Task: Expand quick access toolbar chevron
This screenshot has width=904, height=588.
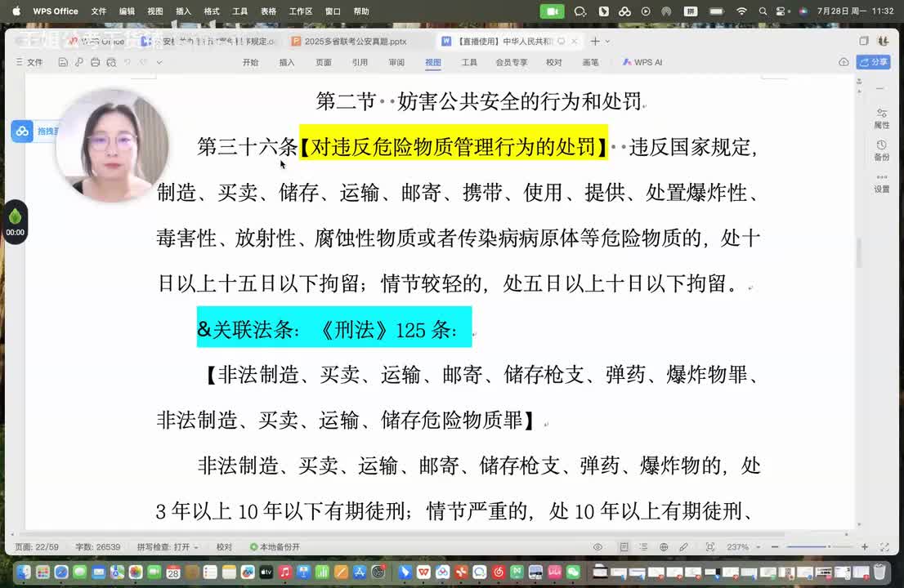Action: [x=159, y=62]
